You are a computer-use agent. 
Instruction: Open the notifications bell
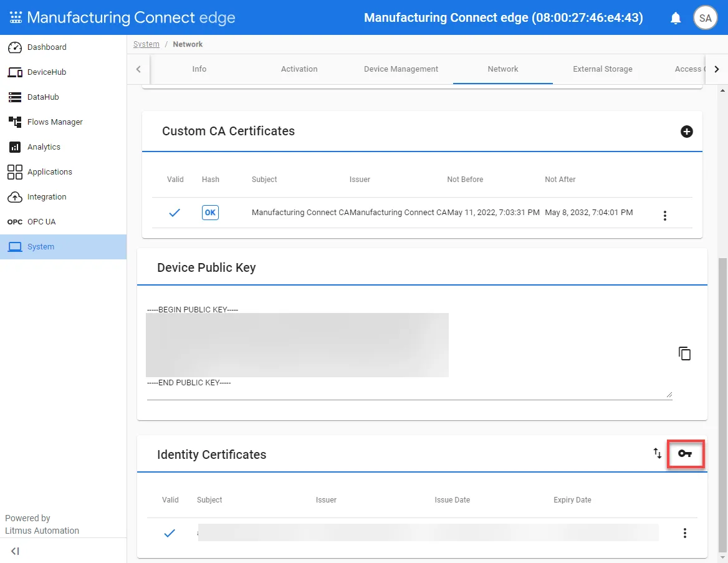point(676,18)
